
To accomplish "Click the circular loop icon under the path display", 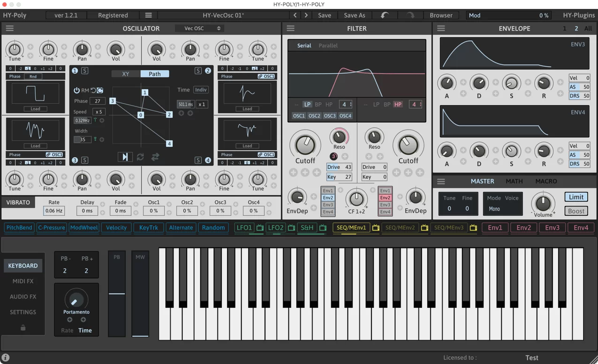I will [x=141, y=157].
